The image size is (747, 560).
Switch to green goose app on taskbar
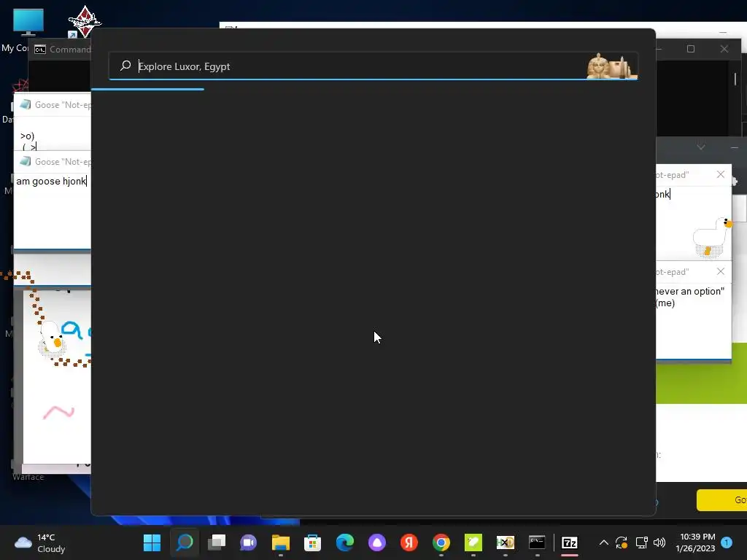coord(473,542)
